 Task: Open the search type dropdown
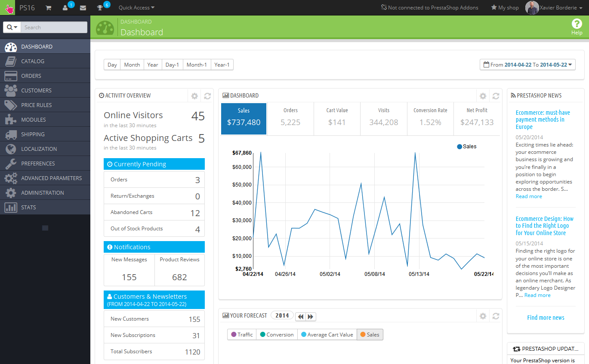(x=12, y=27)
